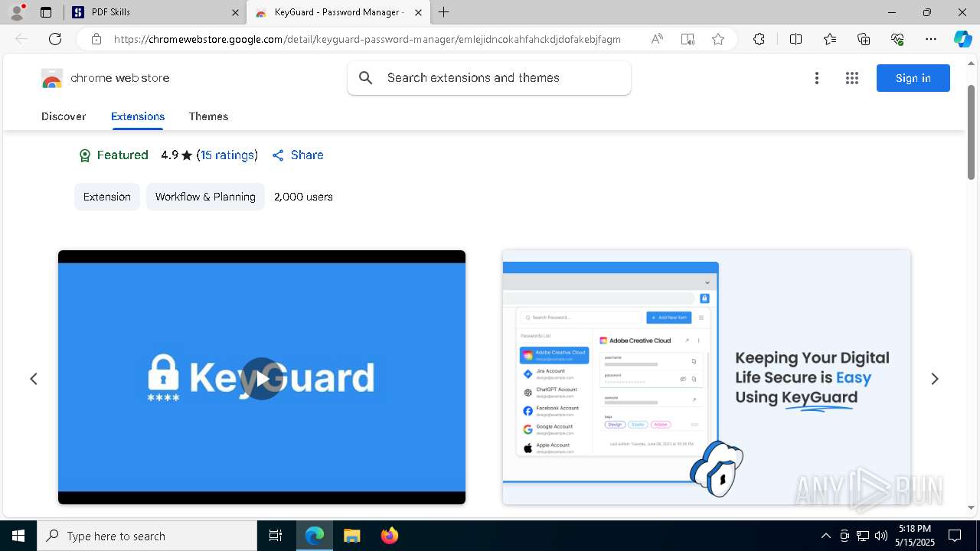The height and width of the screenshot is (551, 980).
Task: Open the Themes tab
Action: (x=208, y=116)
